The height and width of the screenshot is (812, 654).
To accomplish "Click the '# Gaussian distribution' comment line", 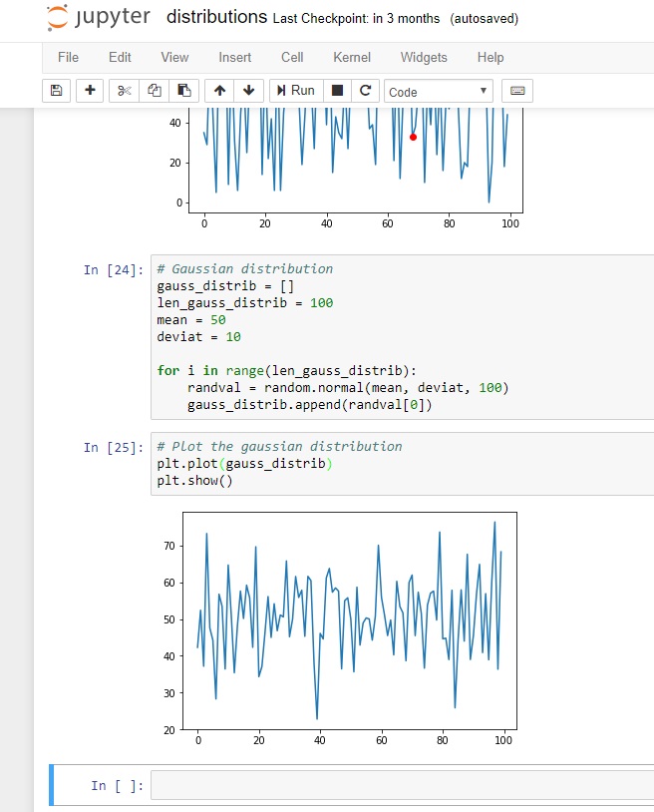I will (244, 268).
